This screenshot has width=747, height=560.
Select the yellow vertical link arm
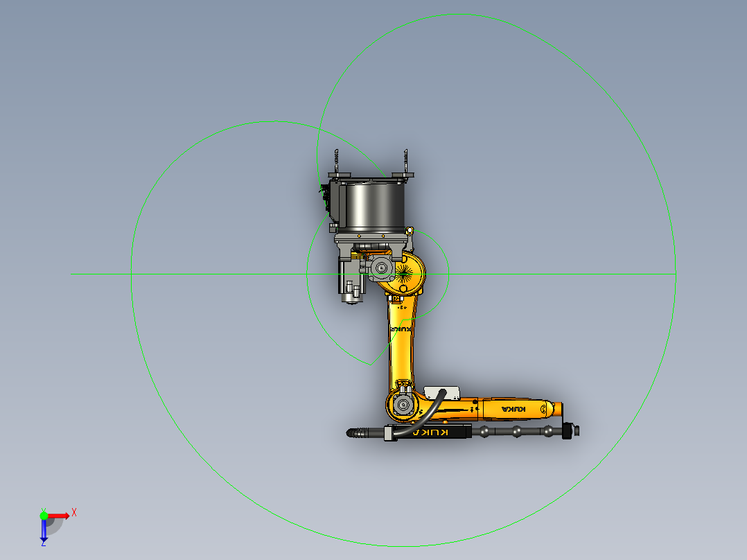coord(401,341)
